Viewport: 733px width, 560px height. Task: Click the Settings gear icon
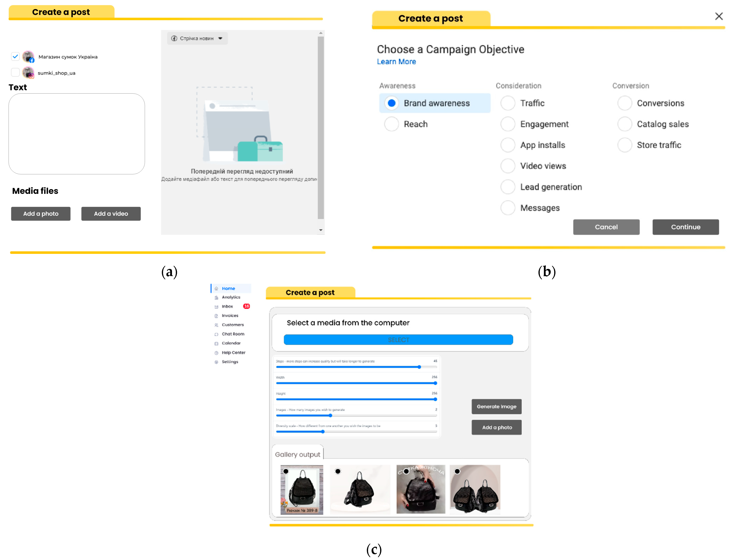pos(216,362)
